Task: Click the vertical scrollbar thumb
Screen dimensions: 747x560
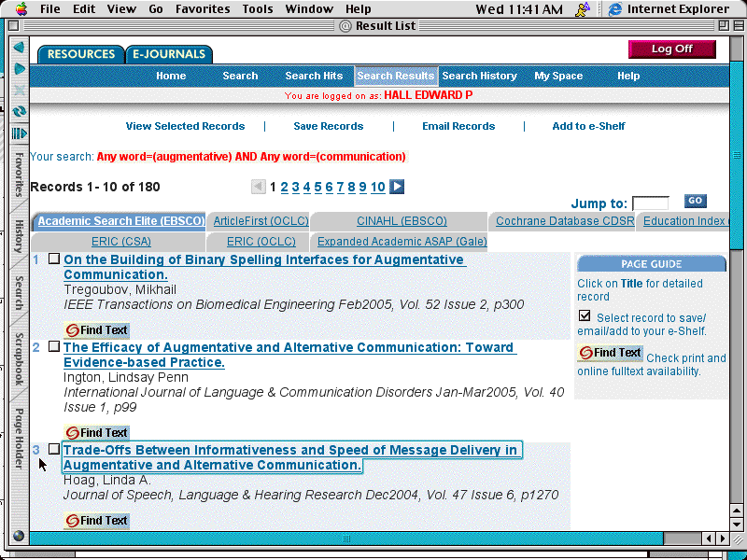Action: tap(737, 156)
